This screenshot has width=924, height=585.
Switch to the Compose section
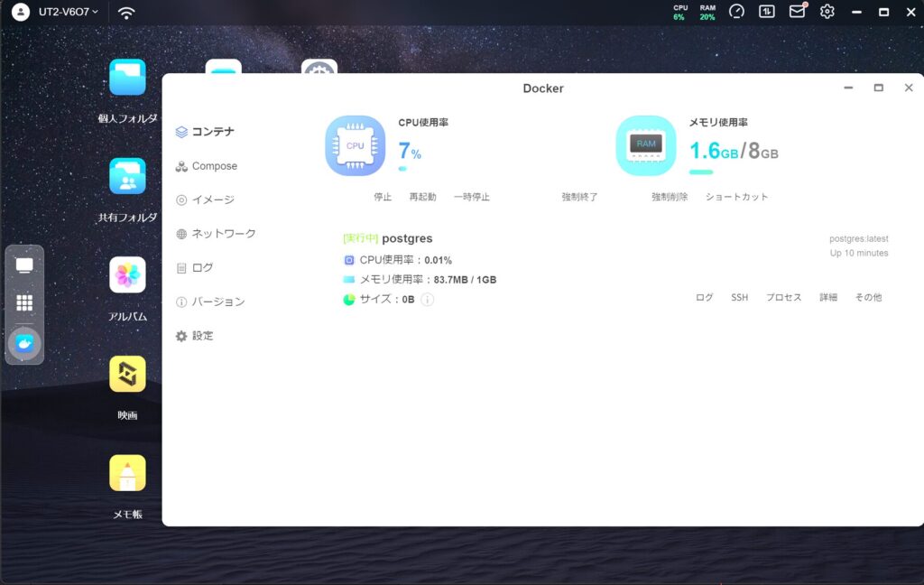tap(207, 166)
